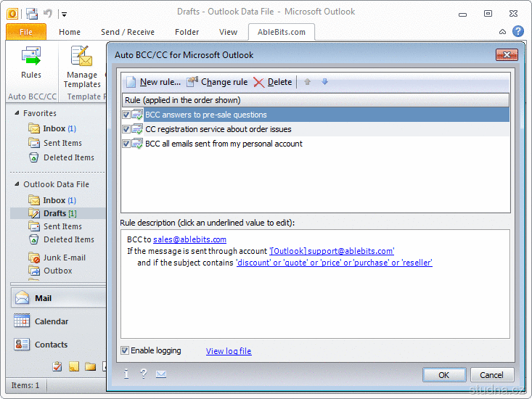Open Favorites Inbox folder

52,128
